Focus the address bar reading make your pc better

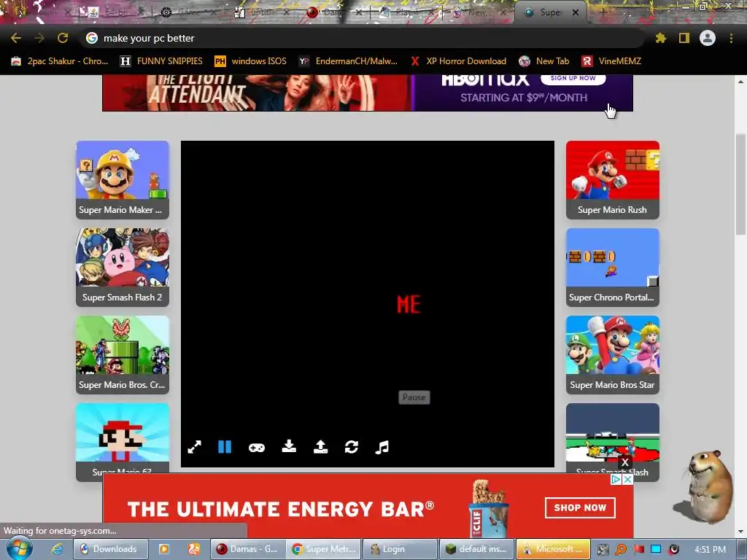(x=362, y=38)
